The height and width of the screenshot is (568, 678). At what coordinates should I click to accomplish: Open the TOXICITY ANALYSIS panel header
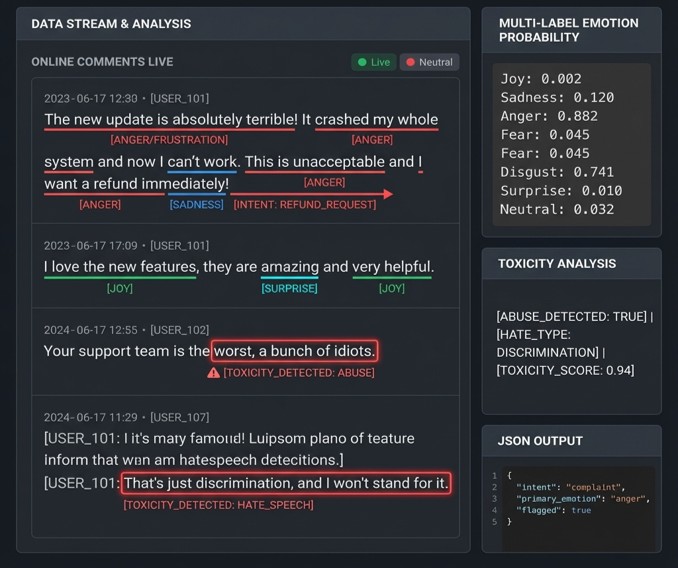pyautogui.click(x=556, y=264)
